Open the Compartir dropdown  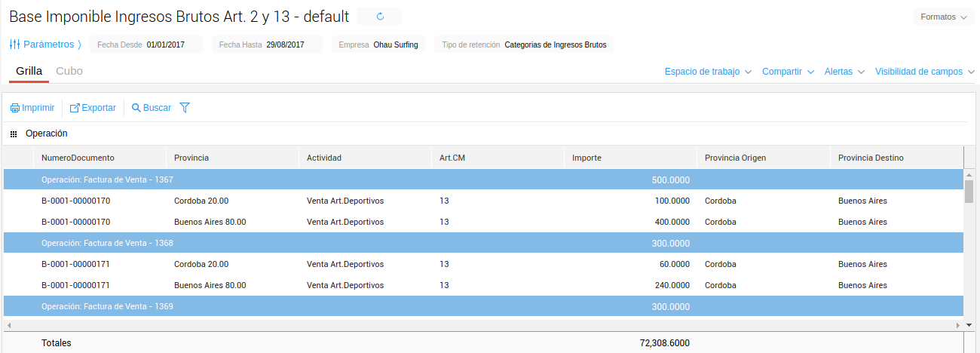[x=788, y=72]
